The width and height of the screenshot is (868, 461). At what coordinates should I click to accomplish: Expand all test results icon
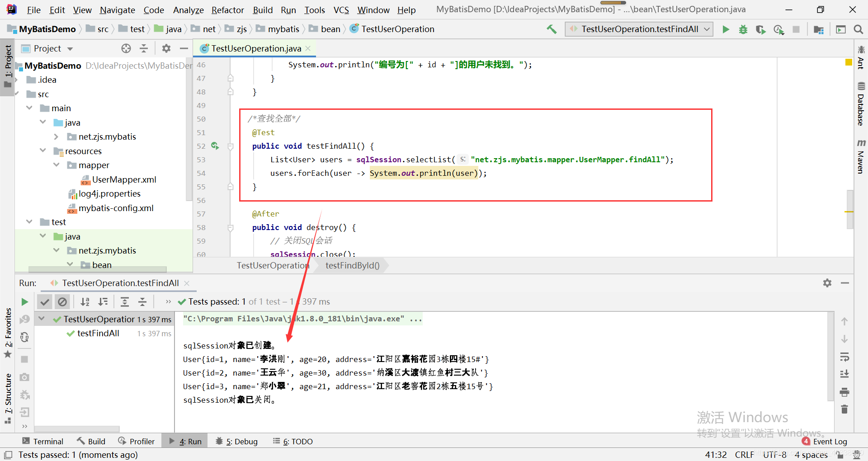[x=125, y=302]
